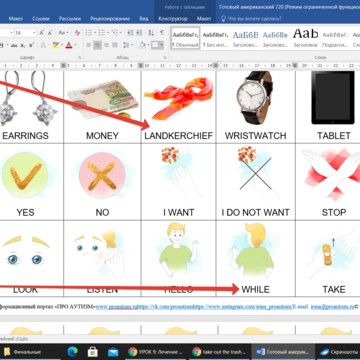Click the superscript icon

pos(31,45)
